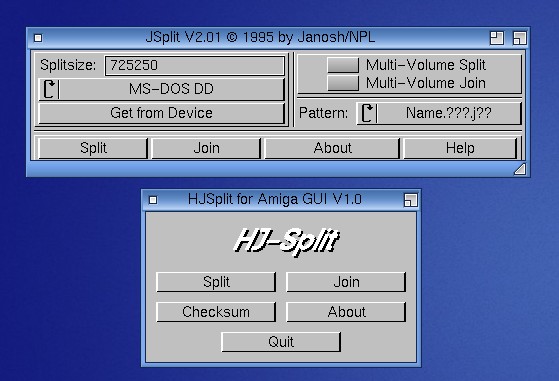Click the Pattern: label
559x381 pixels.
point(323,113)
